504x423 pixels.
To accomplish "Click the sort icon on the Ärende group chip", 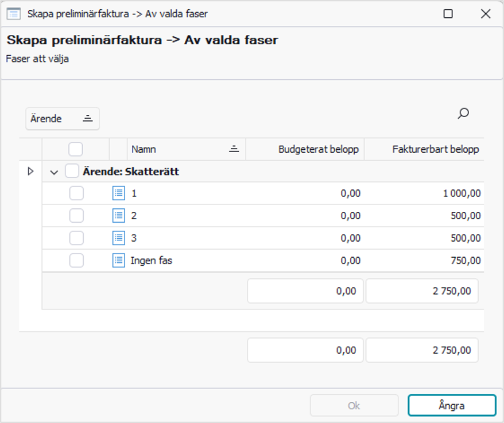I will [88, 119].
